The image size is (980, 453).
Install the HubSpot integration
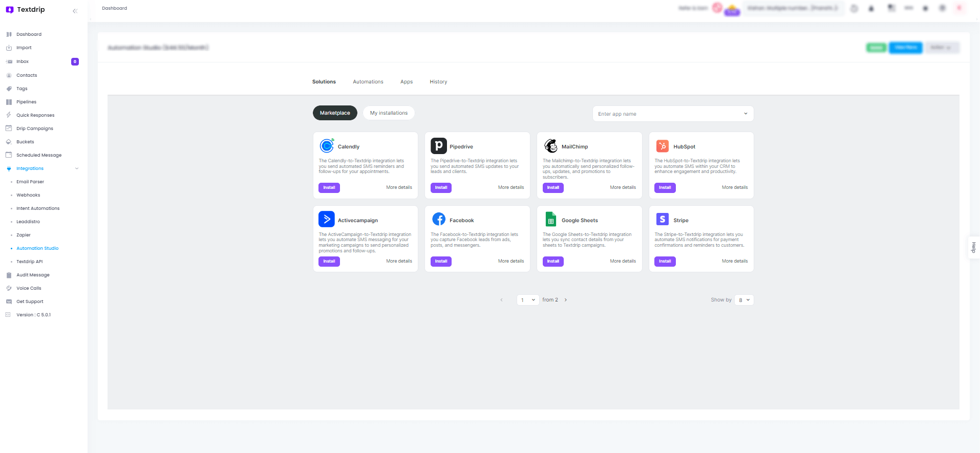[665, 188]
